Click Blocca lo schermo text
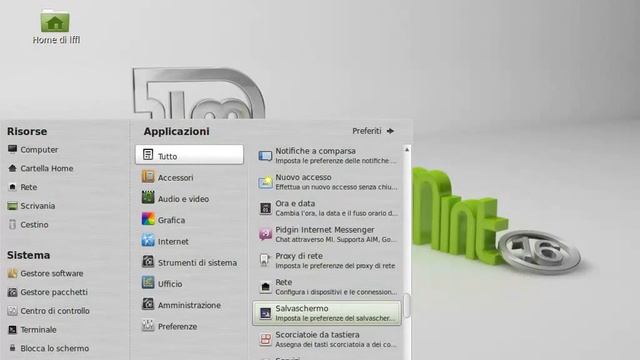 click(55, 348)
